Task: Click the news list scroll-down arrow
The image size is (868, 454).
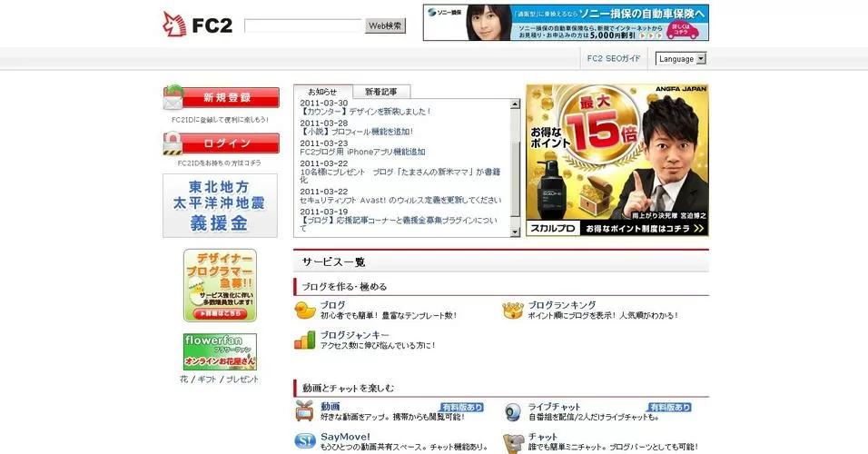Action: (515, 232)
